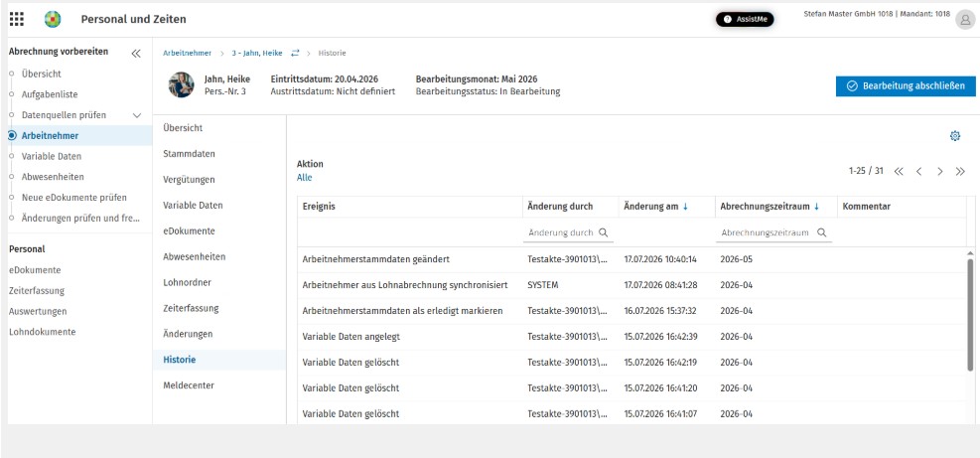This screenshot has width=980, height=458.
Task: Switch to Lohnordner tab
Action: tap(188, 282)
